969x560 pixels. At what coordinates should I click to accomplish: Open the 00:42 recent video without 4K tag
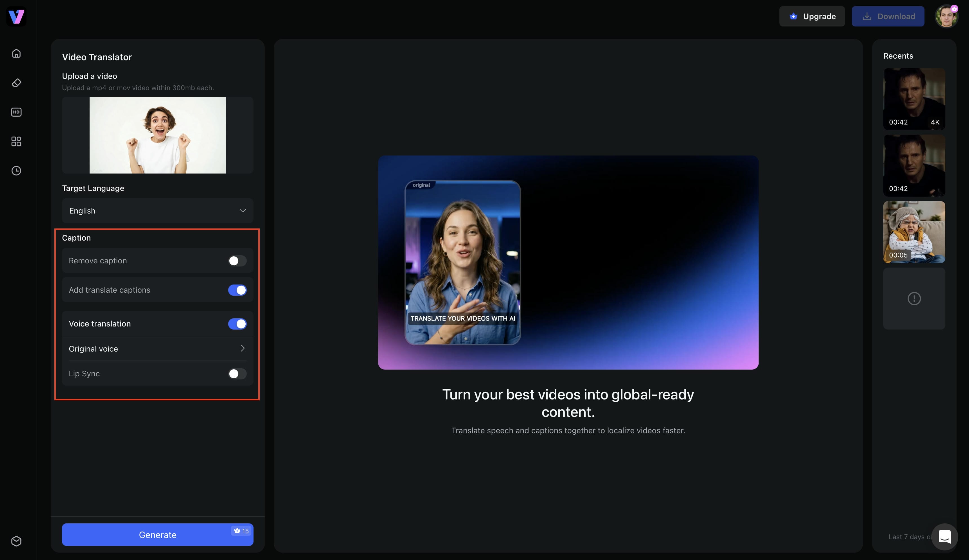coord(914,165)
